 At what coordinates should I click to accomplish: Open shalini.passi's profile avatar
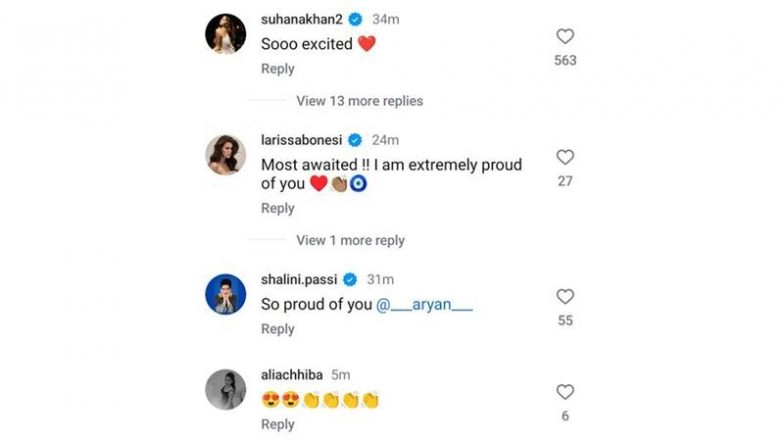225,294
